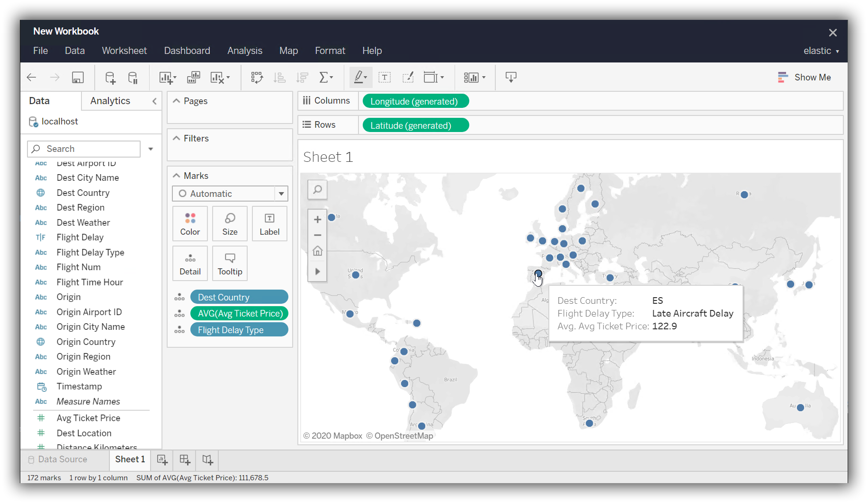Open Show Totals using the sigma icon
Viewport: 868px width, 503px height.
[324, 77]
